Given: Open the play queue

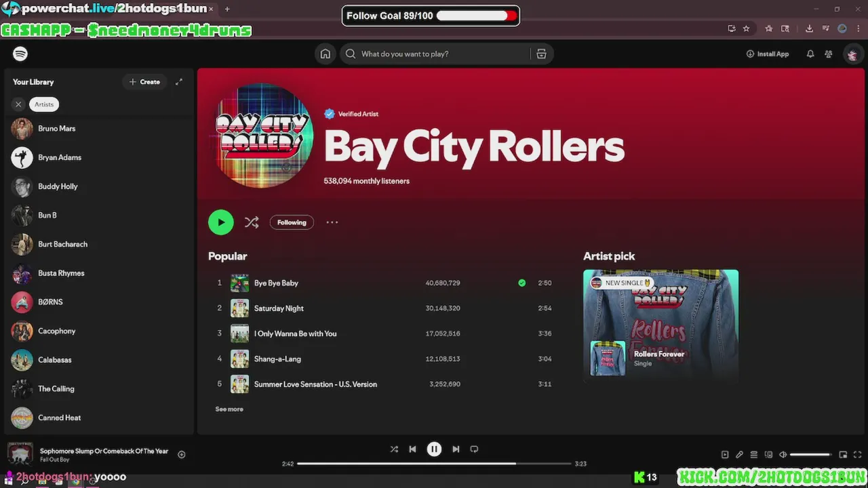Looking at the screenshot, I should [x=753, y=455].
